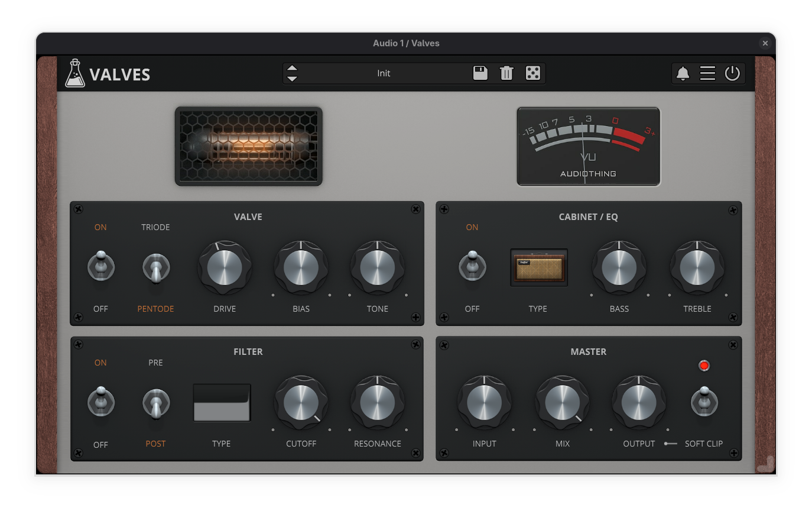Viewport: 812px width, 514px height.
Task: Open the Init preset name dropdown
Action: click(384, 73)
